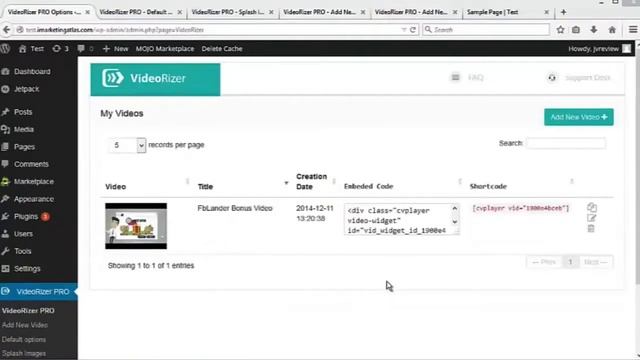
Task: Click the browser Search box
Action: (486, 30)
